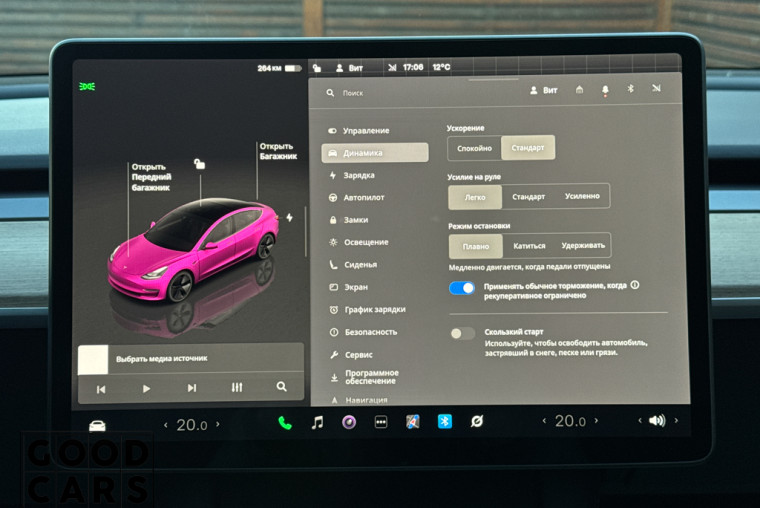This screenshot has height=508, width=760.
Task: Set acceleration to Стандарт
Action: click(528, 147)
